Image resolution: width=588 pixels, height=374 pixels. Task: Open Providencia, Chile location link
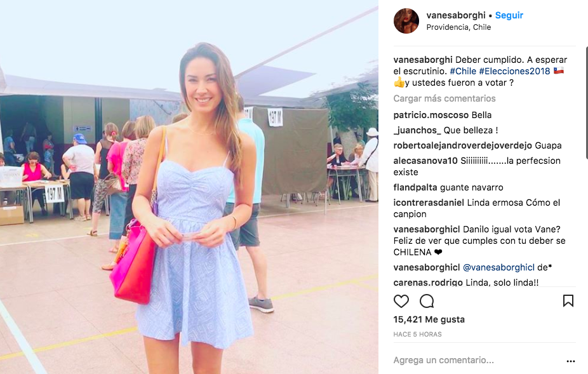[458, 27]
